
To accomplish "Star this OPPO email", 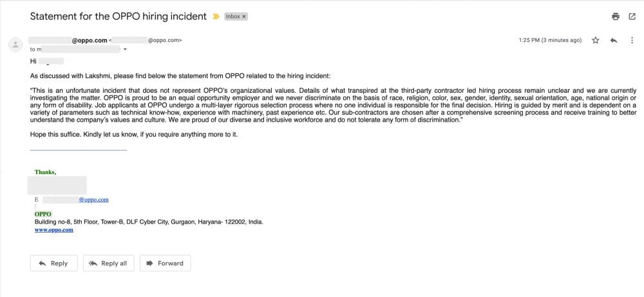I will (x=596, y=40).
